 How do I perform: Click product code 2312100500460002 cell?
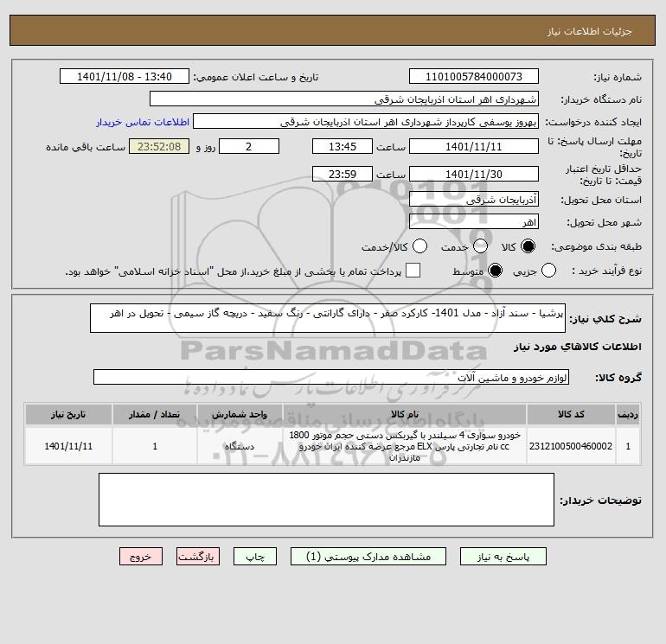[x=571, y=446]
